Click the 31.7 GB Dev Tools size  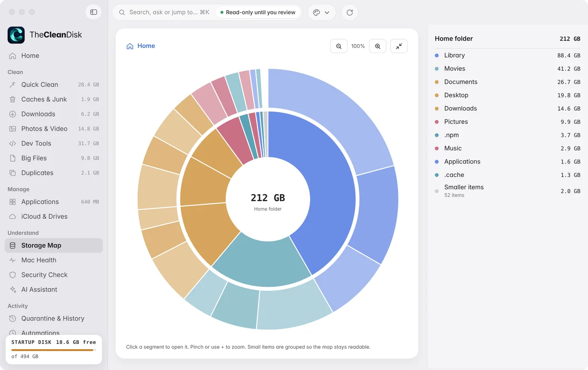[x=89, y=144]
